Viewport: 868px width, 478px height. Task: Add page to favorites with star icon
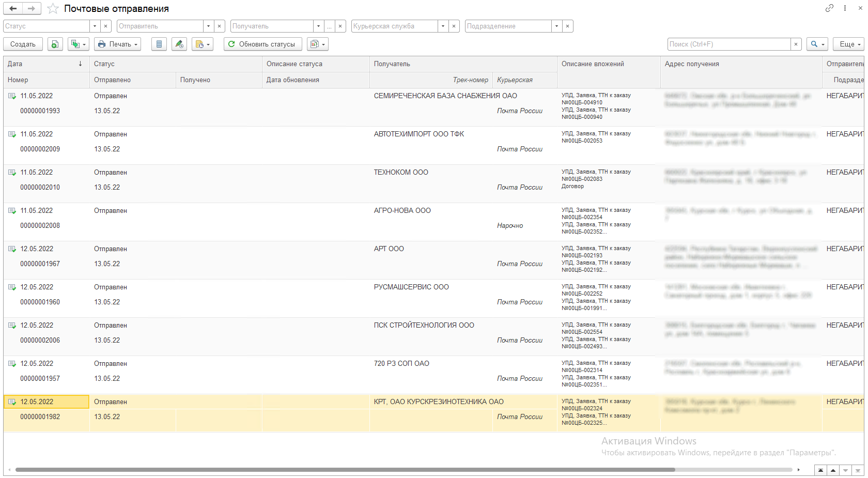(53, 9)
